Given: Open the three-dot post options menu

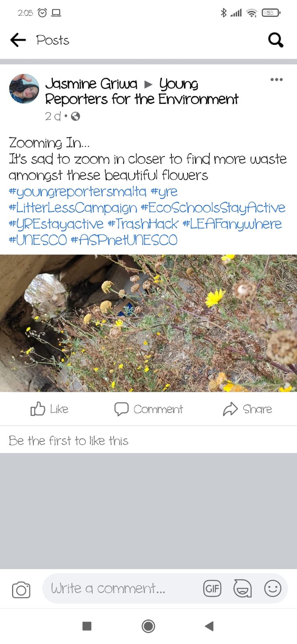Looking at the screenshot, I should (276, 79).
